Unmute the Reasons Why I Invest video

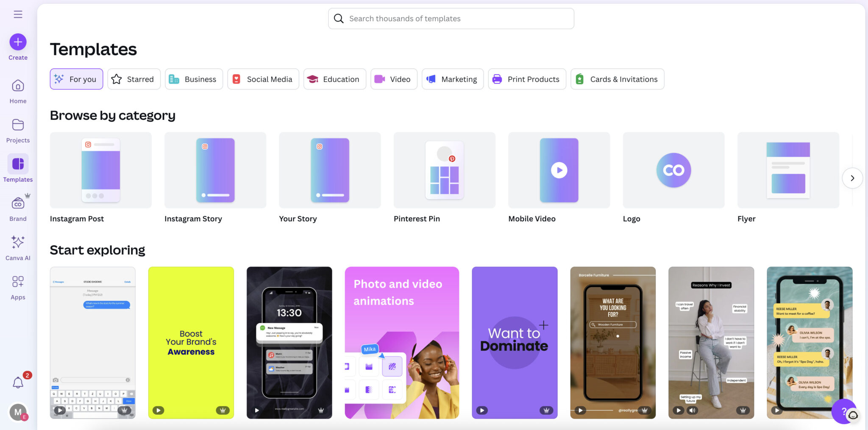point(692,410)
